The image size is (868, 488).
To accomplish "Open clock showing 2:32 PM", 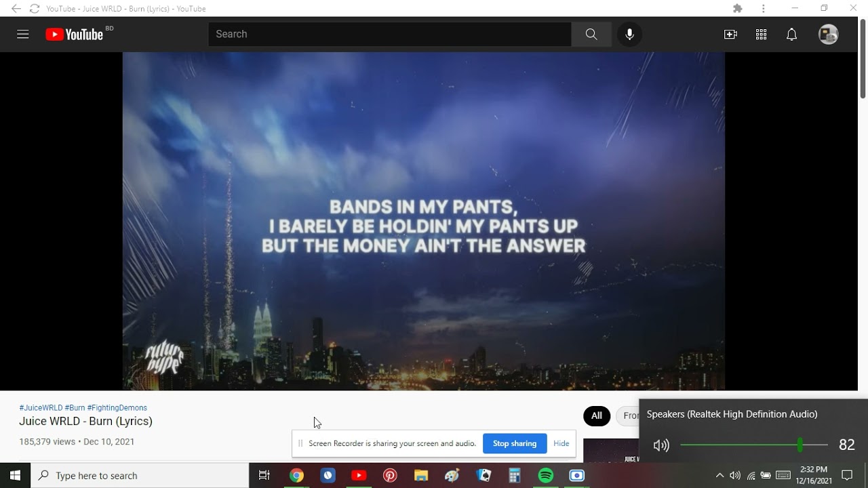I will click(x=814, y=475).
